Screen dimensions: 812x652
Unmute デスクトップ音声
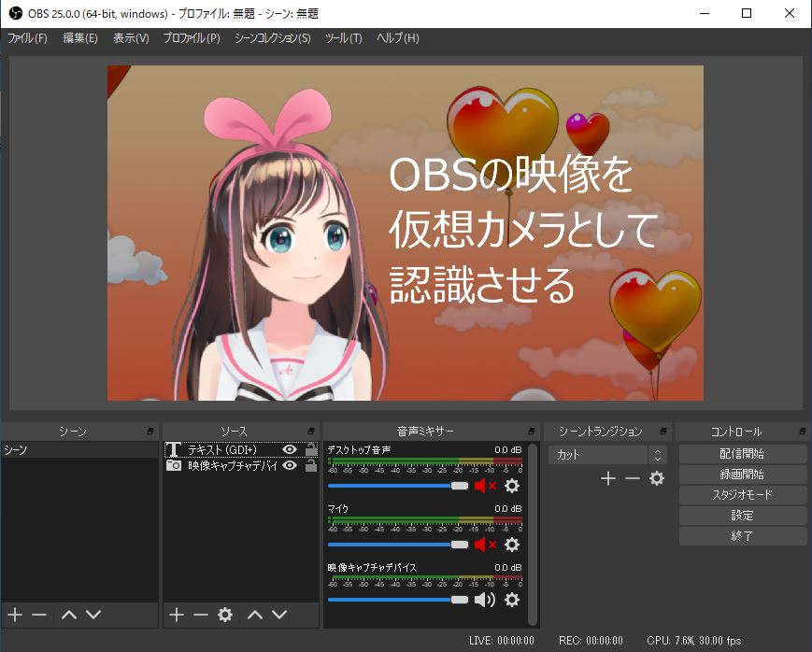tap(485, 486)
